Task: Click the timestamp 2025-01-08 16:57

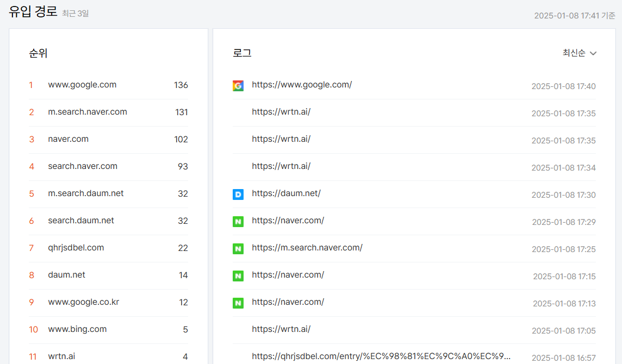Action: [x=563, y=357]
